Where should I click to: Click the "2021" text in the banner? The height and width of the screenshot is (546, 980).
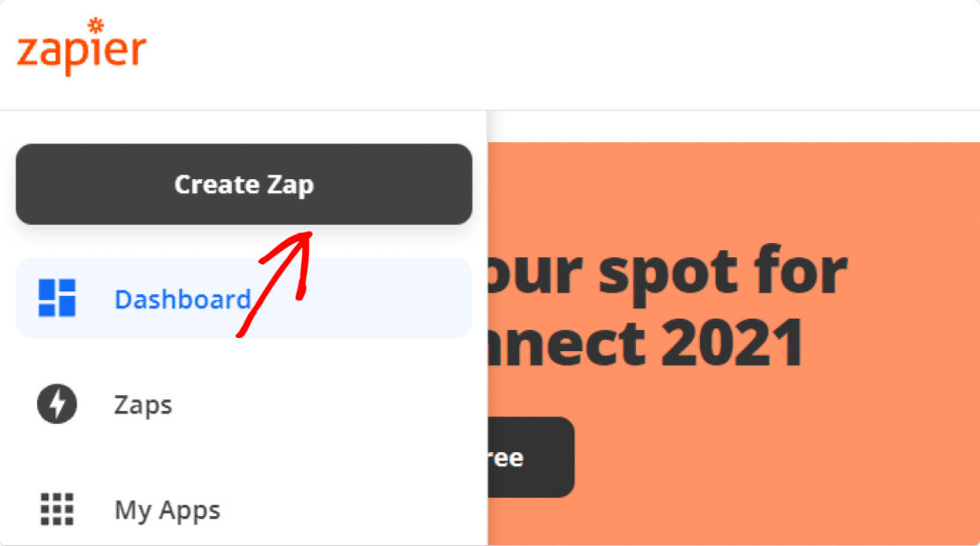click(731, 342)
